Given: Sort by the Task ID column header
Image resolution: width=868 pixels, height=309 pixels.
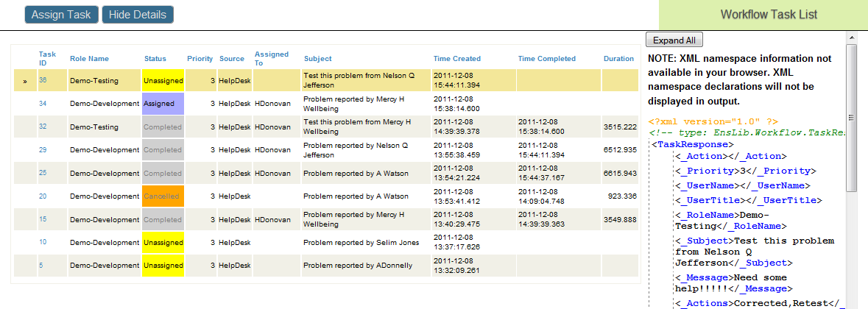Looking at the screenshot, I should tap(47, 58).
